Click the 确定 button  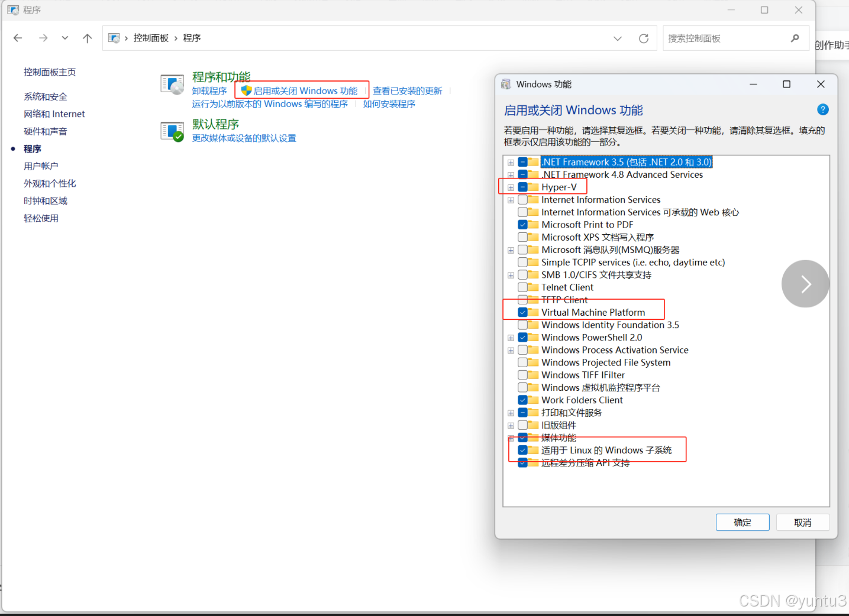click(x=743, y=522)
